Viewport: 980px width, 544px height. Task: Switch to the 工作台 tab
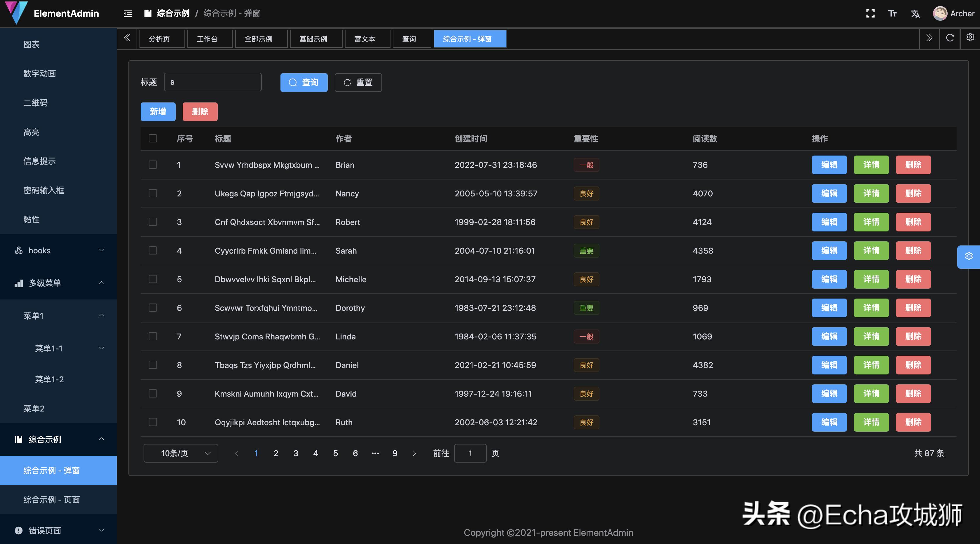[x=207, y=39]
